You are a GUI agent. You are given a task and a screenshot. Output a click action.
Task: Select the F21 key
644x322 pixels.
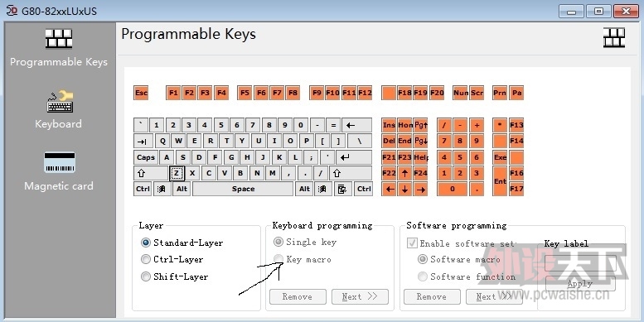click(389, 157)
